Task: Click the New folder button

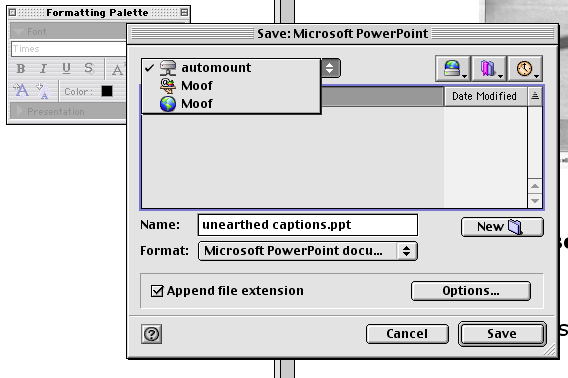Action: point(502,227)
